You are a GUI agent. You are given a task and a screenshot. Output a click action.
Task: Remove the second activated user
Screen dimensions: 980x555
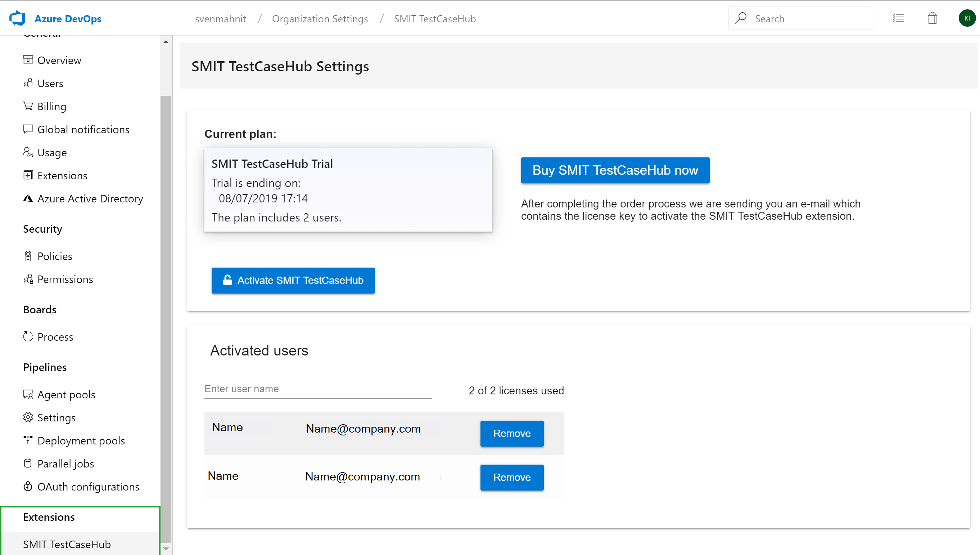[511, 477]
